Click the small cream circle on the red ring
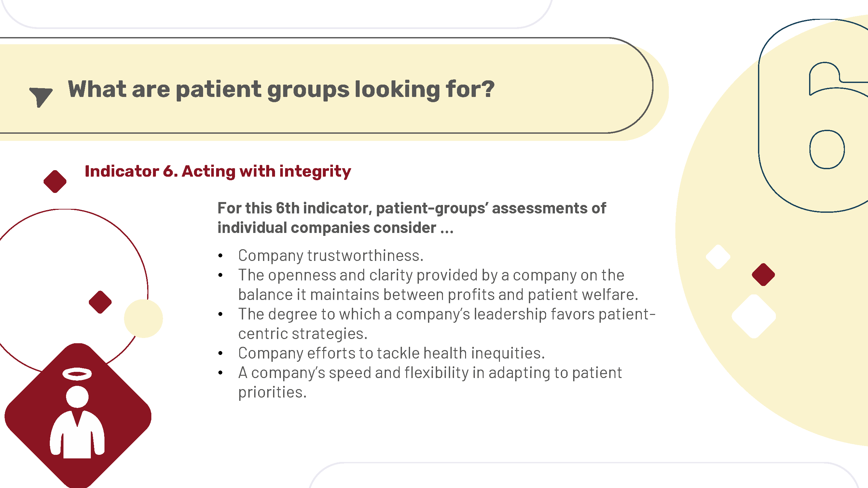The width and height of the screenshot is (868, 488). (144, 318)
